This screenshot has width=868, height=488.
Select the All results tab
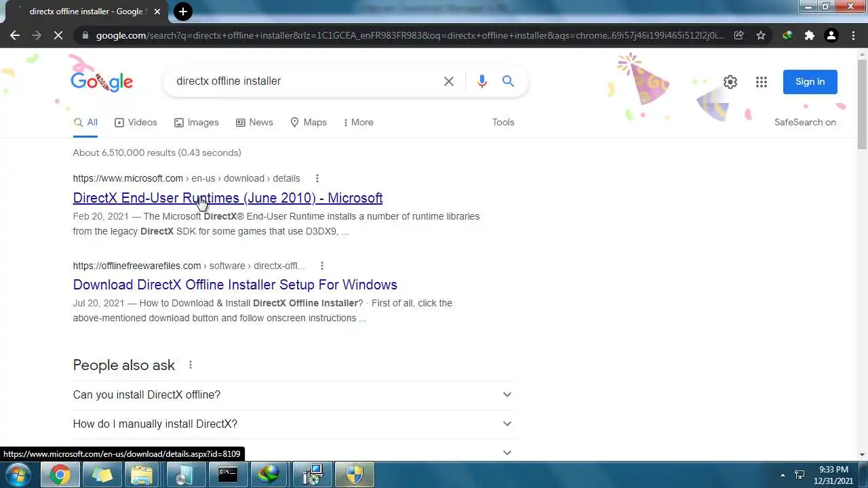[85, 123]
